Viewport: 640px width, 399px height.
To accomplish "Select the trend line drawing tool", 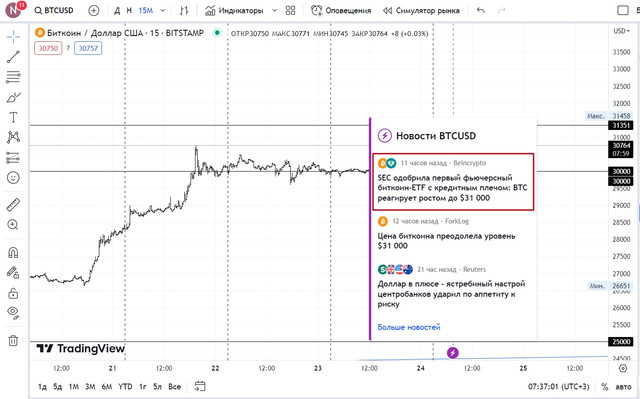I will coord(13,57).
